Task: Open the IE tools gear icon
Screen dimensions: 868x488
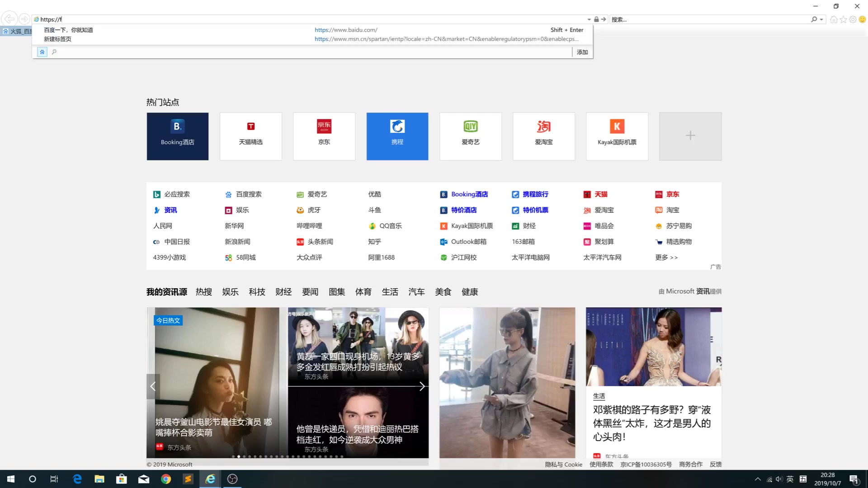Action: point(853,19)
